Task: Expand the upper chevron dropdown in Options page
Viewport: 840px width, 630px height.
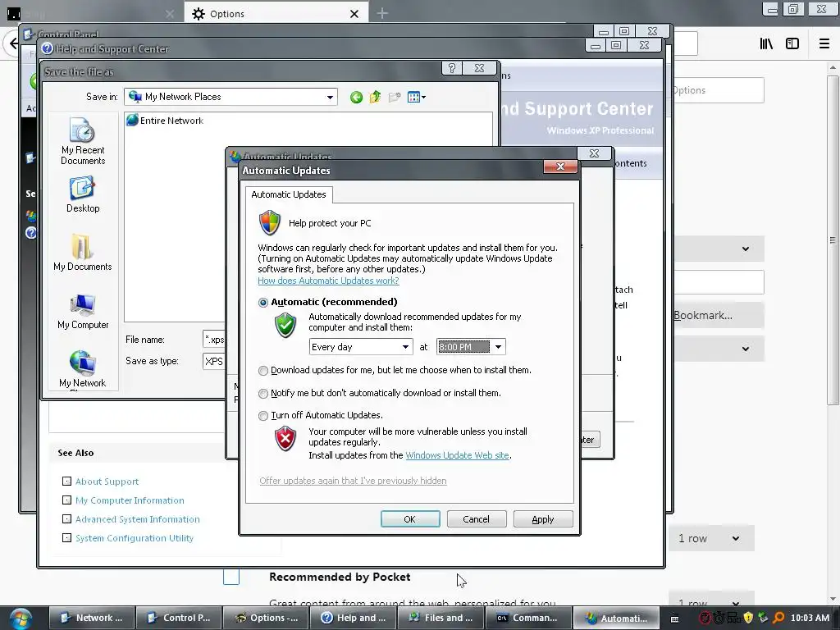Action: click(x=745, y=249)
